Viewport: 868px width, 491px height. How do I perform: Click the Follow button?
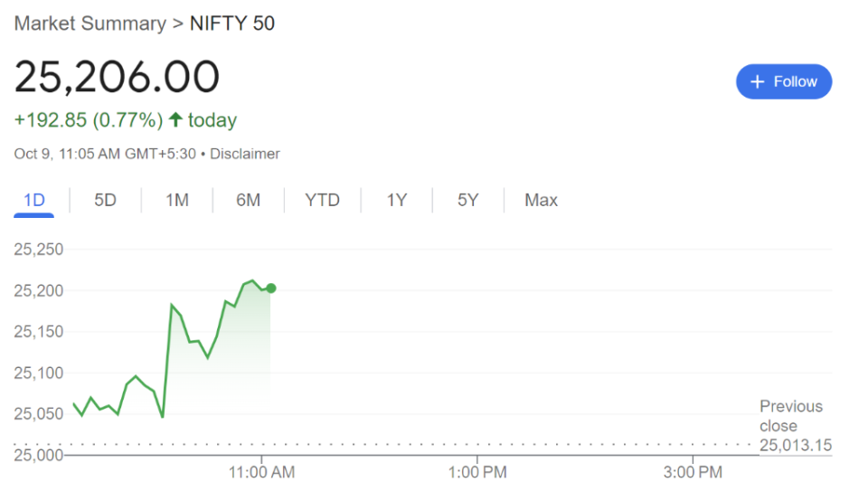(x=784, y=81)
